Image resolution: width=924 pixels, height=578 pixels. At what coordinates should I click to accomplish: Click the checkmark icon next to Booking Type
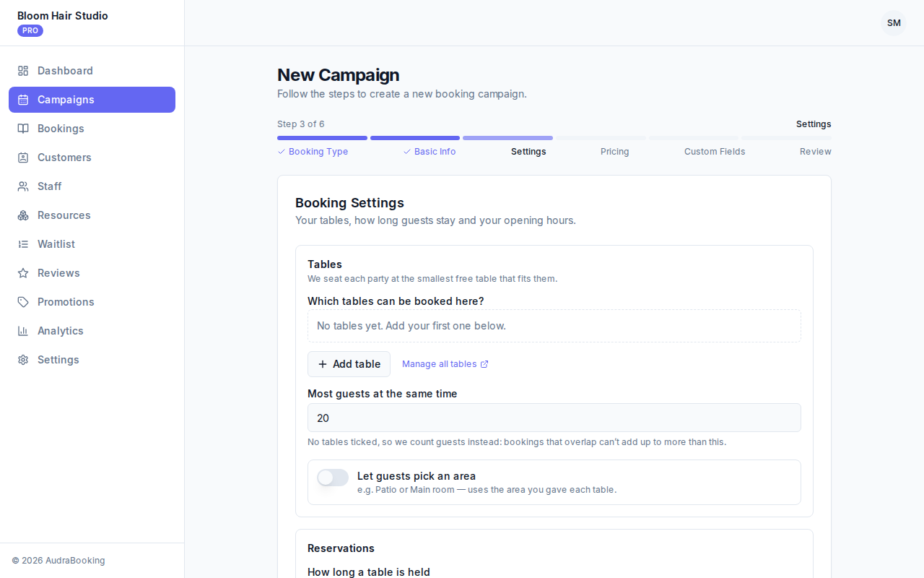tap(282, 152)
